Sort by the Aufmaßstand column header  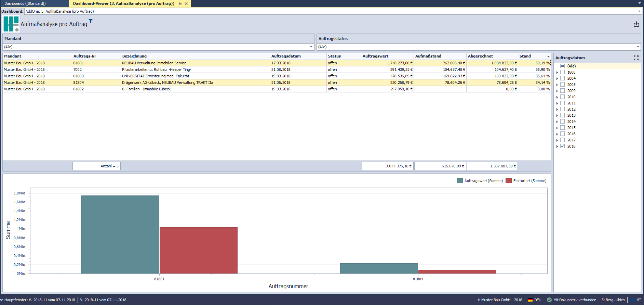tap(440, 56)
